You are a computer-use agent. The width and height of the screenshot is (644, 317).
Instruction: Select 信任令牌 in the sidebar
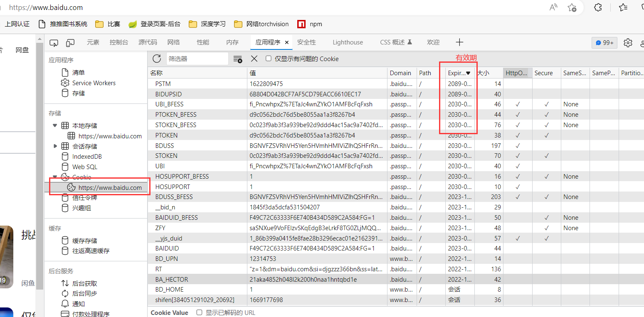(84, 198)
